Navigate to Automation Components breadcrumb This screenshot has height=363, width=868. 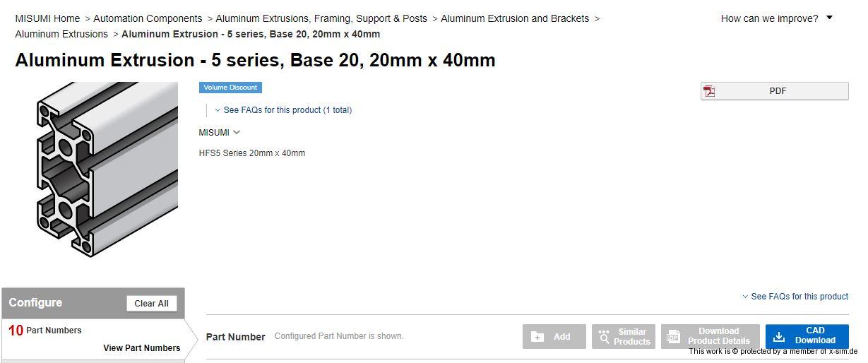148,18
